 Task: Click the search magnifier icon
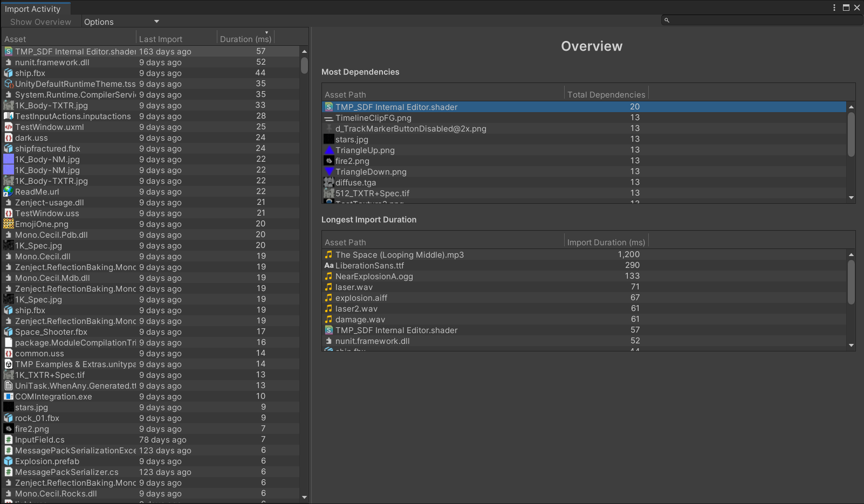click(667, 20)
